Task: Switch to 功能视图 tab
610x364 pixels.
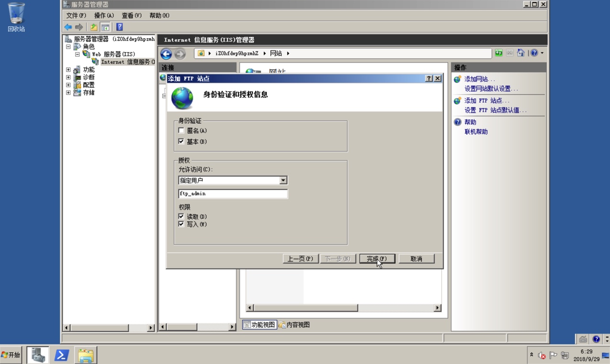Action: coord(260,325)
